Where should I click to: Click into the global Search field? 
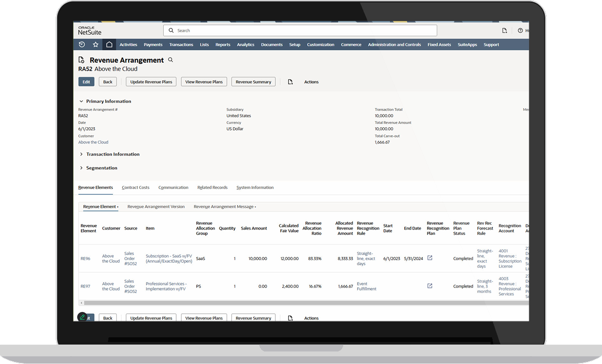pos(300,30)
